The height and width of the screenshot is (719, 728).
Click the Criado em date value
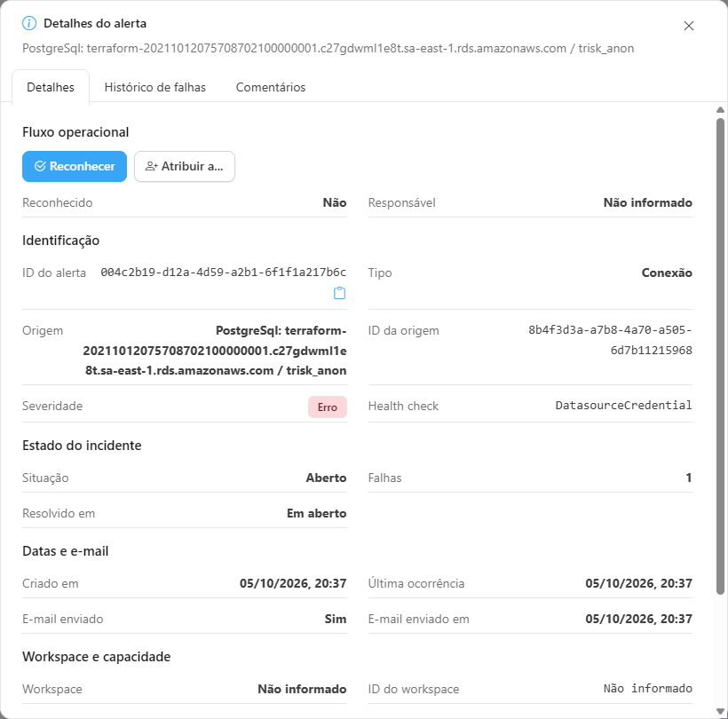[x=293, y=583]
